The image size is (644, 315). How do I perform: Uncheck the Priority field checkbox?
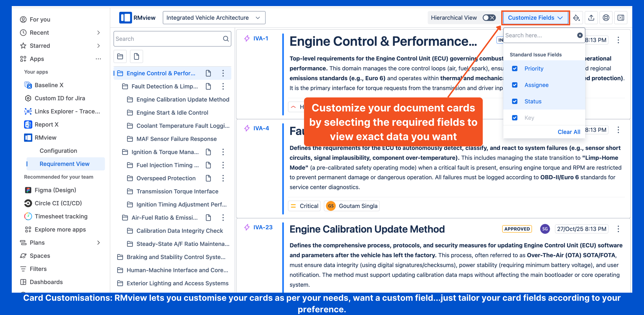click(x=515, y=69)
